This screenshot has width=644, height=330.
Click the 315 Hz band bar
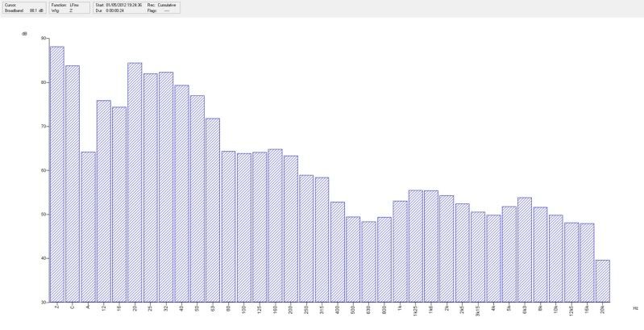[x=322, y=240]
